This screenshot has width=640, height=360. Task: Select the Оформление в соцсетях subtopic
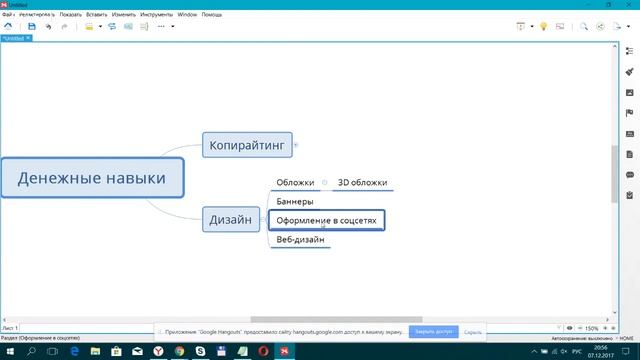click(x=327, y=220)
